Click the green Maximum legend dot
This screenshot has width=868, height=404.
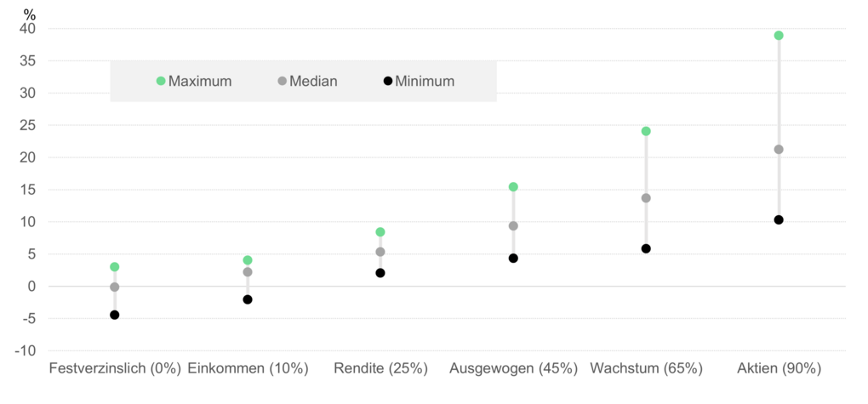[161, 82]
